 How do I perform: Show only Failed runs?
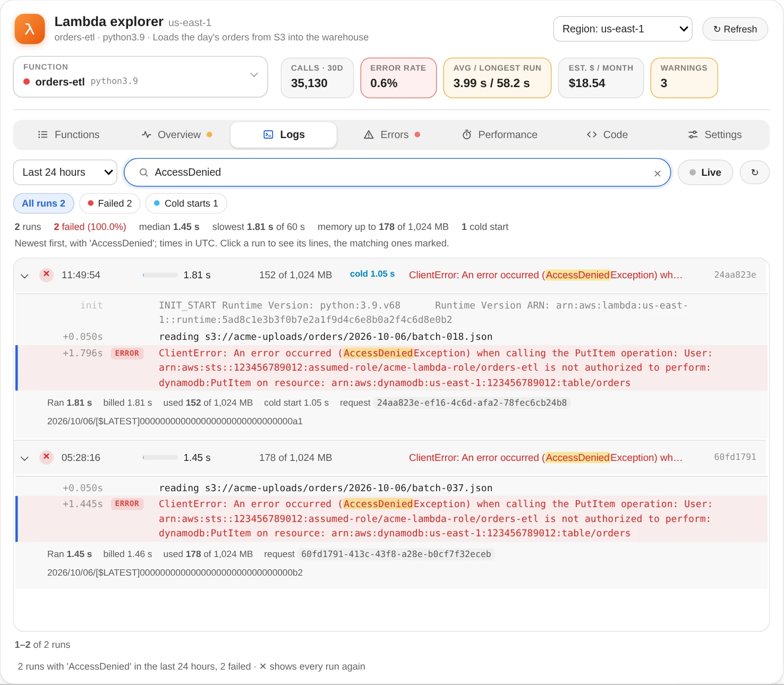tap(109, 203)
